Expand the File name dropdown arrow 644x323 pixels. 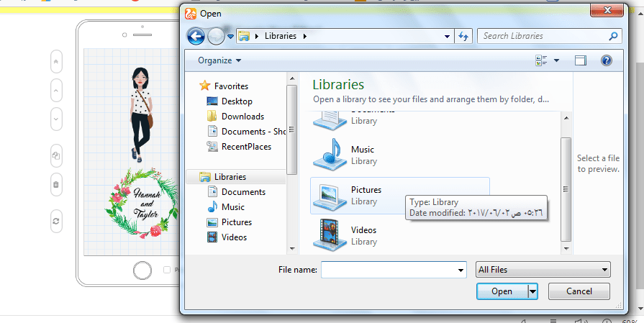(461, 270)
